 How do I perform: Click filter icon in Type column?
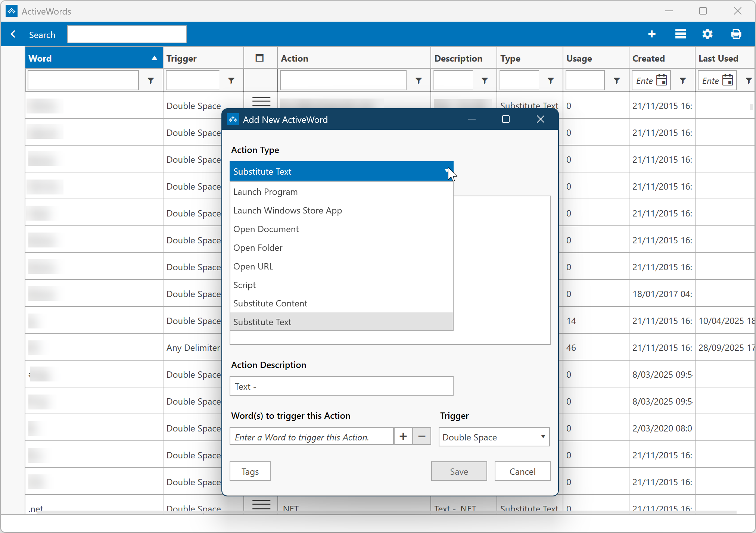(x=550, y=81)
